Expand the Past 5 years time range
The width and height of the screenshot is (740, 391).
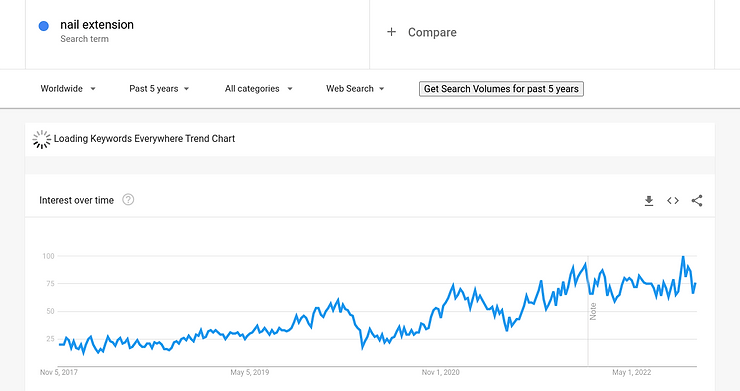click(x=159, y=89)
